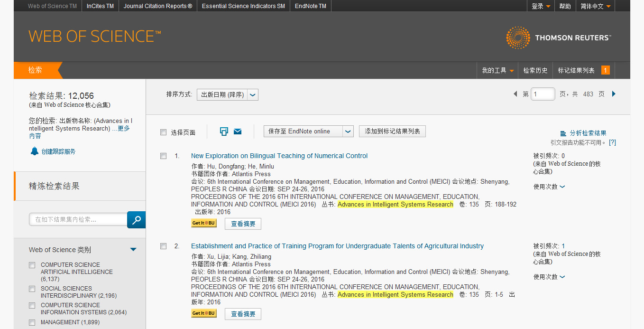Click citation count 1 for record 2
The height and width of the screenshot is (329, 644).
click(563, 246)
